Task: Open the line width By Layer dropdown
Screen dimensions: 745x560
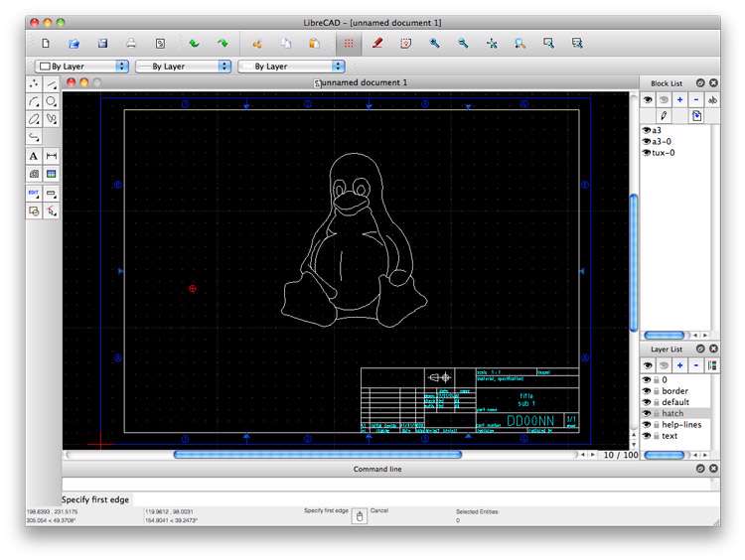Action: (184, 67)
